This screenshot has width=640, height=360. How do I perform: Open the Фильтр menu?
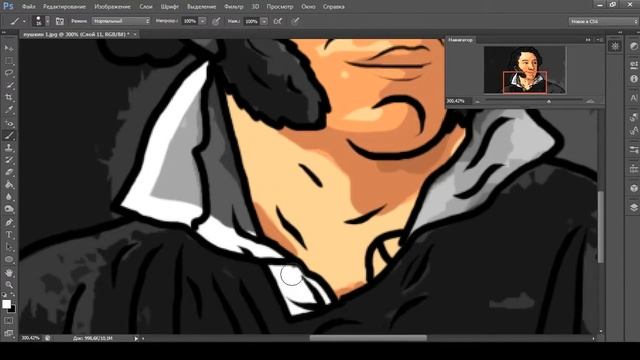tap(233, 7)
